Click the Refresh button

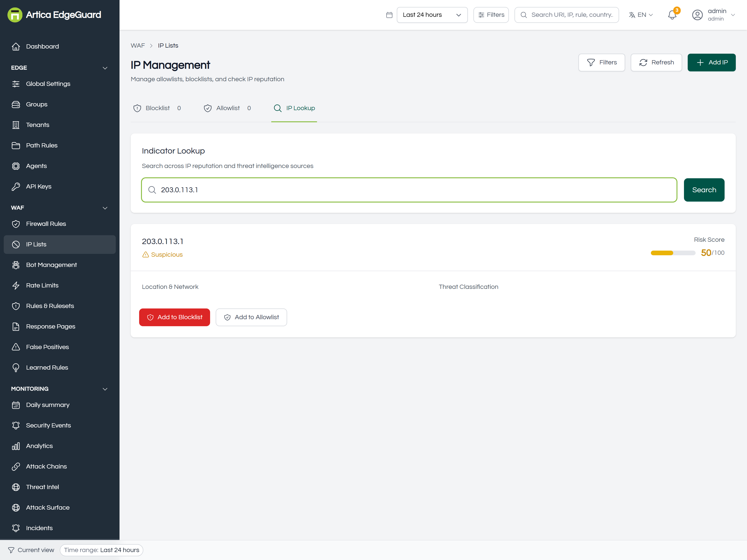tap(656, 63)
